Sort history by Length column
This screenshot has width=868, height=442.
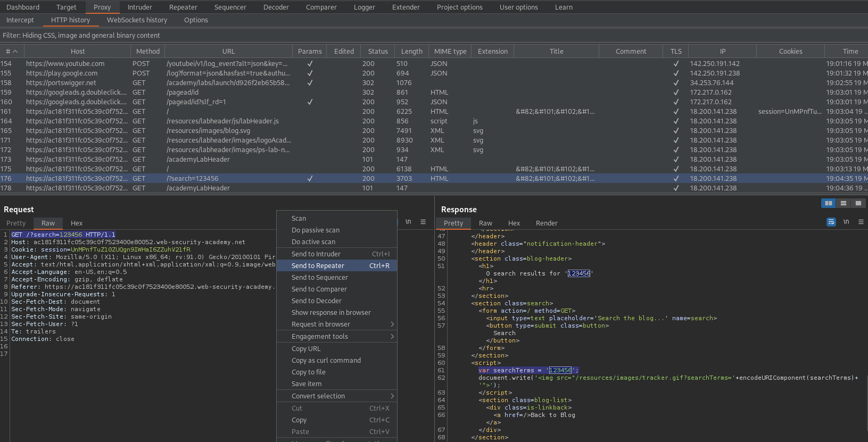411,51
